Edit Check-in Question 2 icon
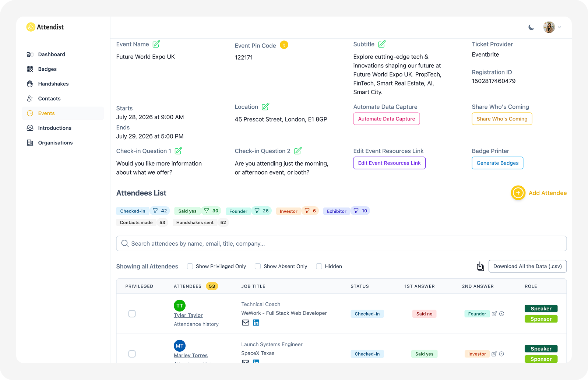Viewport: 588px width, 380px height. coord(298,151)
